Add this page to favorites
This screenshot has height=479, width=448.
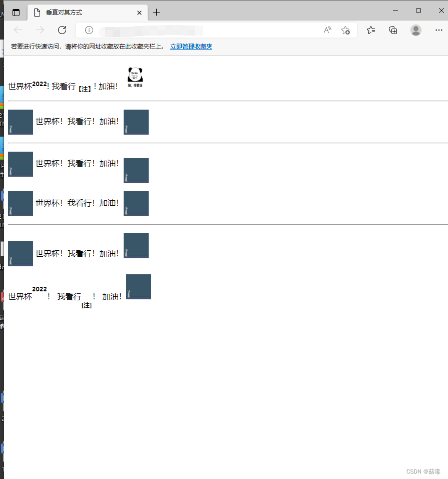click(345, 30)
